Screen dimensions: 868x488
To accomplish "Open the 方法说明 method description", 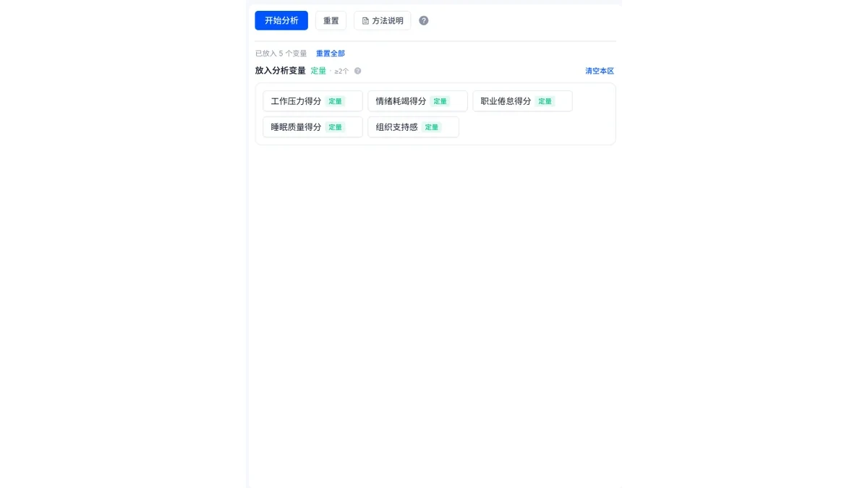I will 382,20.
